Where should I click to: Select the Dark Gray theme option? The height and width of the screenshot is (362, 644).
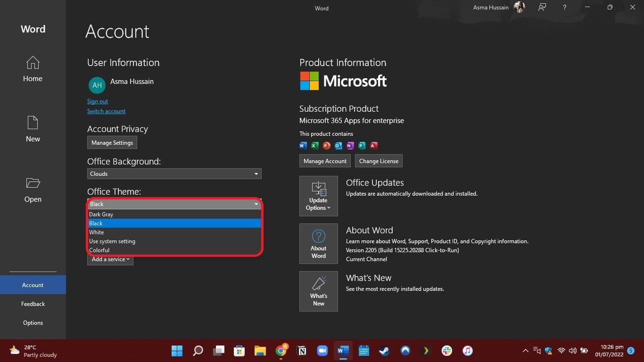click(x=101, y=214)
